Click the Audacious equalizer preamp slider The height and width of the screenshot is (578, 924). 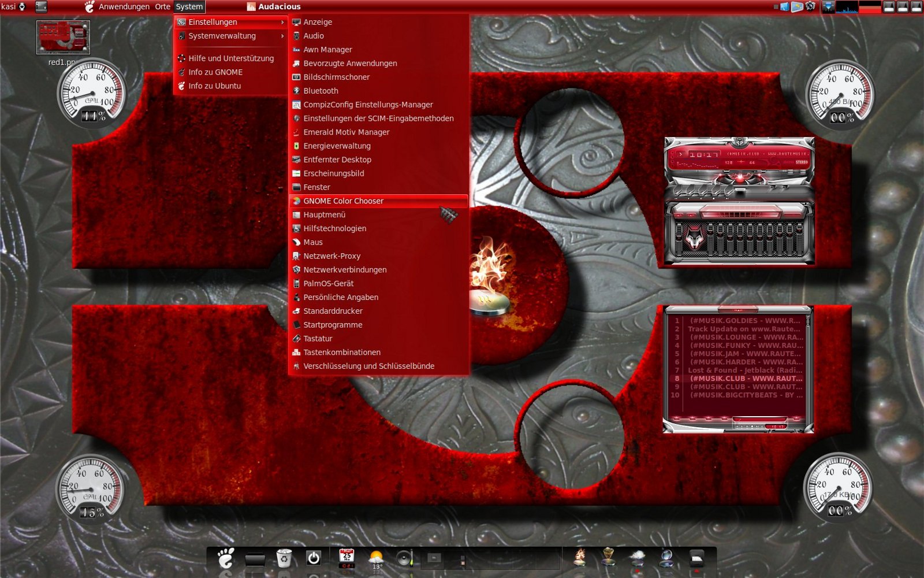click(679, 239)
